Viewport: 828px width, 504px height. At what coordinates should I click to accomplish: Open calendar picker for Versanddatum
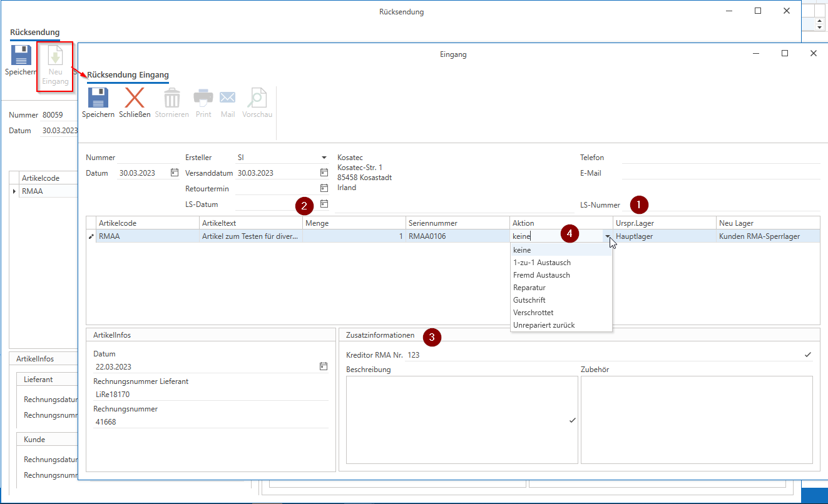[324, 173]
